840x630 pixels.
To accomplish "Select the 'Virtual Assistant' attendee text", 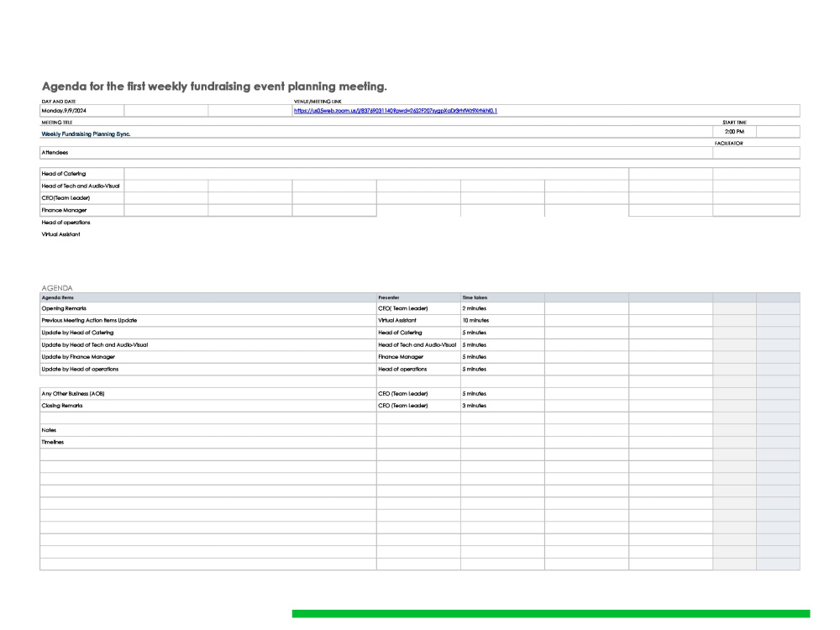I will [61, 234].
